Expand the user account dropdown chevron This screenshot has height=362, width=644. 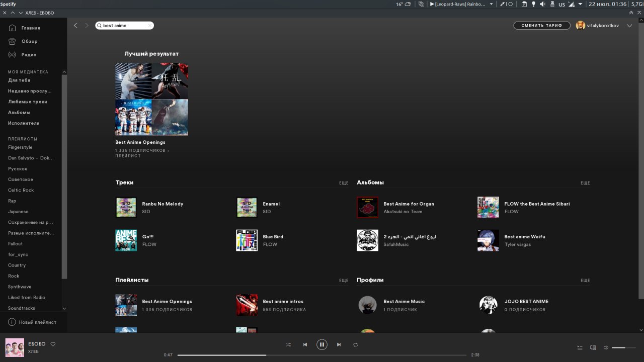(x=629, y=26)
